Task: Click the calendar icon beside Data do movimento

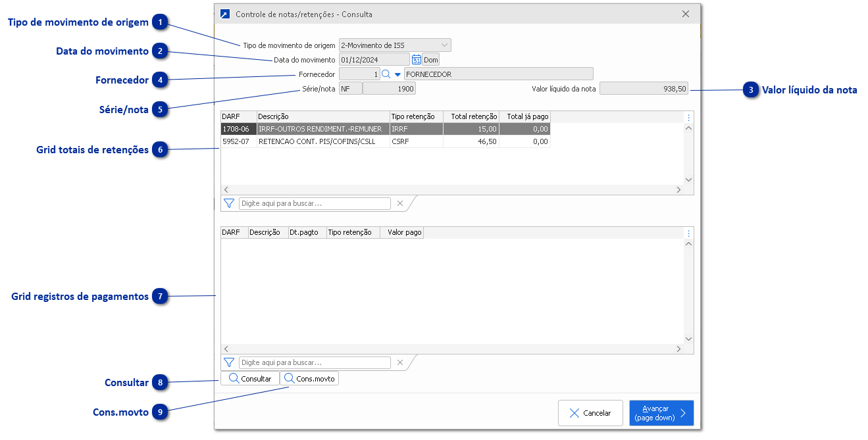Action: tap(416, 60)
